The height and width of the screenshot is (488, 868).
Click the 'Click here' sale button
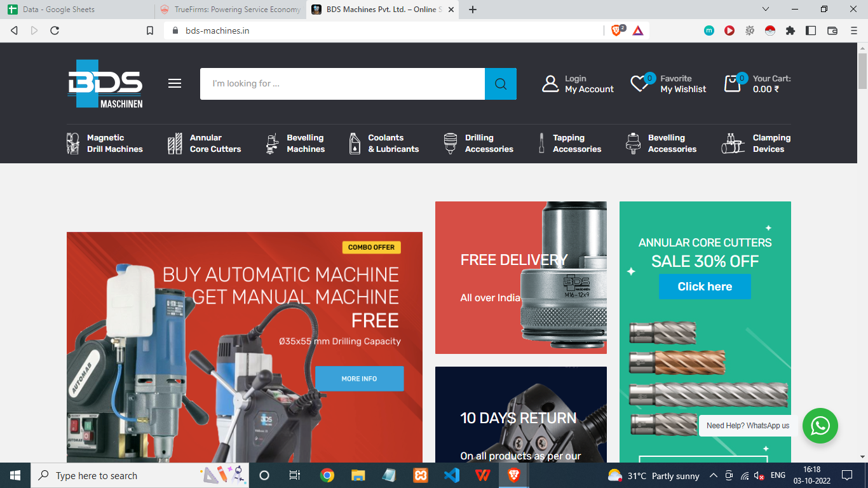point(705,287)
